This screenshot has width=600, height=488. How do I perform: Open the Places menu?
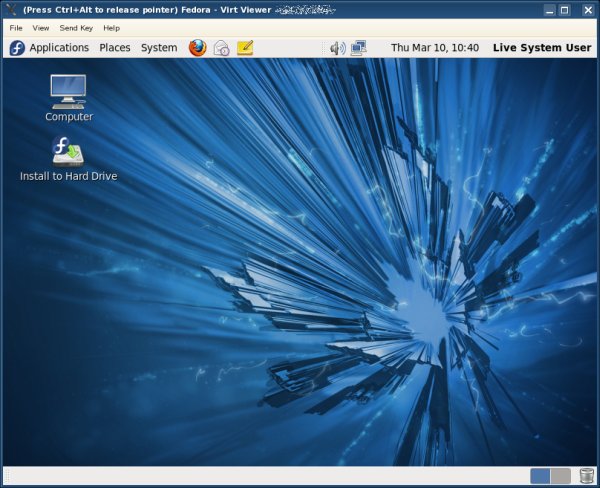tap(115, 48)
